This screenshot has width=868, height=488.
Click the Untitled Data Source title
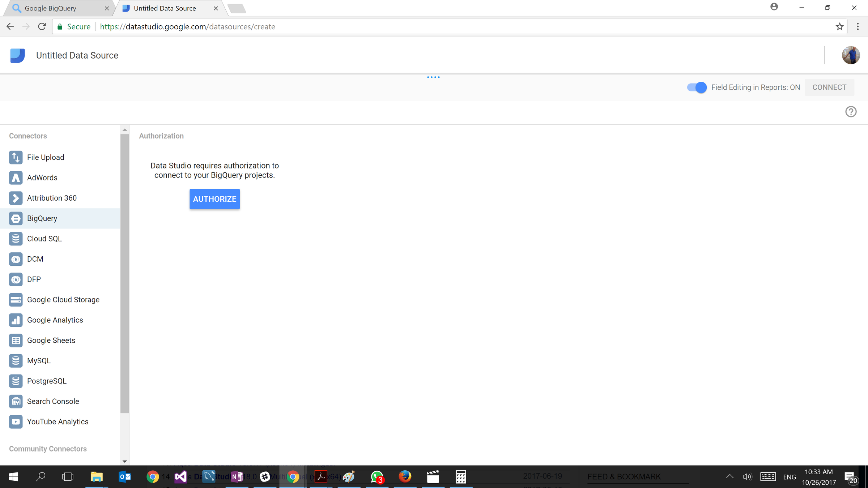(77, 55)
